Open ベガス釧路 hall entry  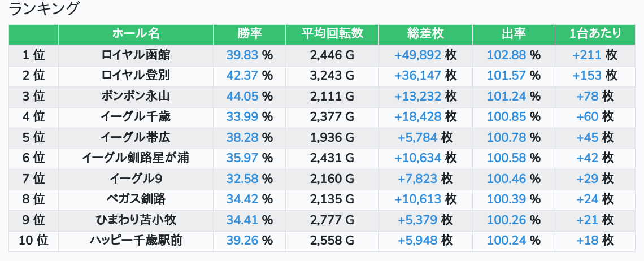tap(136, 199)
